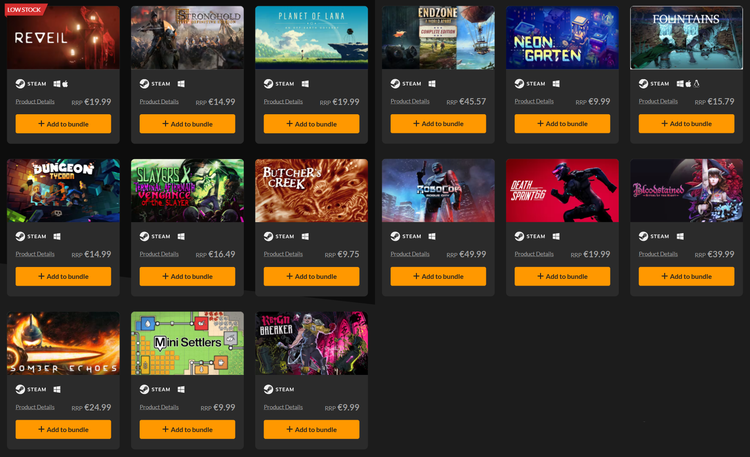The image size is (750, 457).
Task: Add Bloodstained to bundle
Action: click(686, 277)
